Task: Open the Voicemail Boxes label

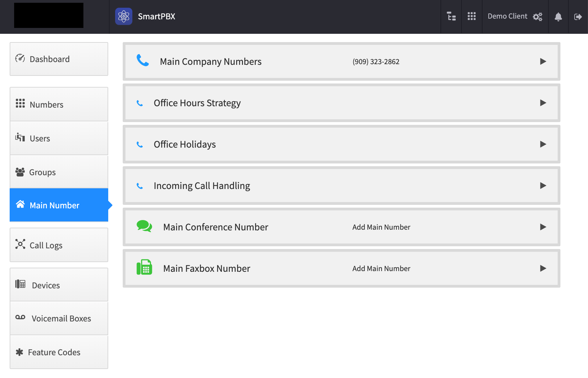Action: (x=61, y=318)
